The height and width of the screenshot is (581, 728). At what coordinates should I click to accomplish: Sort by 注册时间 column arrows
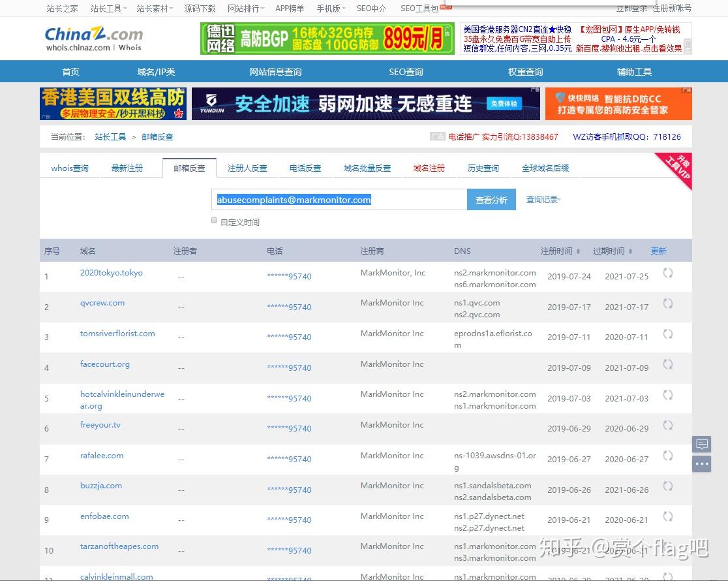[x=578, y=251]
